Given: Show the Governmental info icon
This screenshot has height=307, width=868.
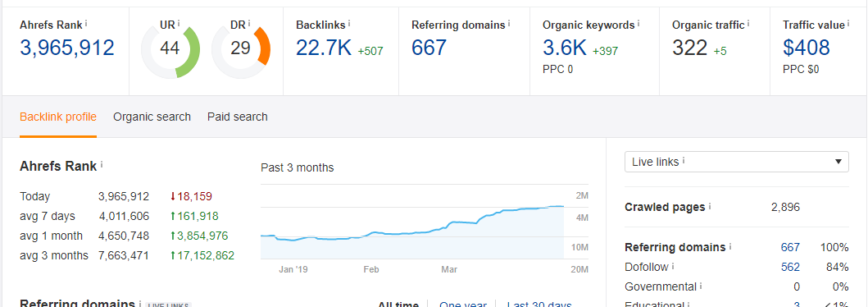Looking at the screenshot, I should click(x=701, y=286).
